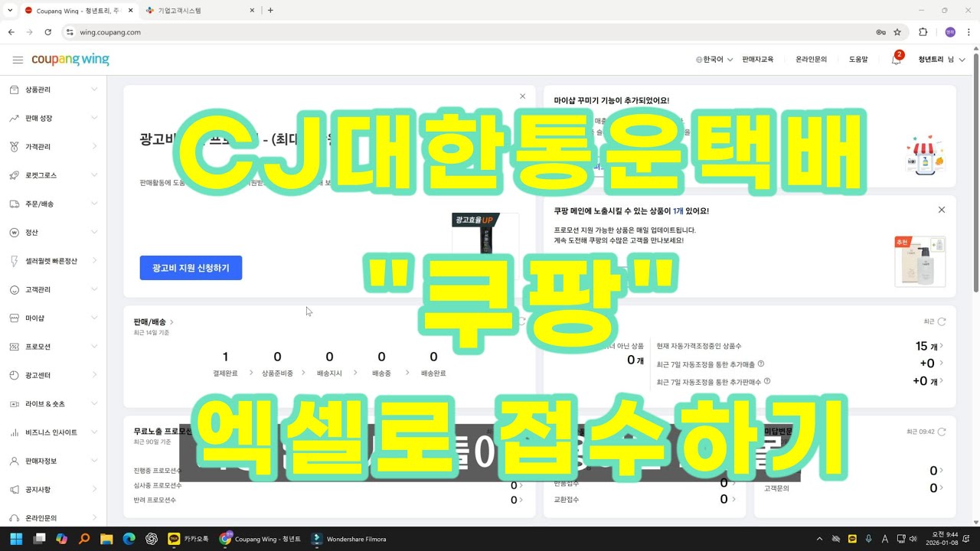Click the 정산 won-sign icon

(15, 233)
